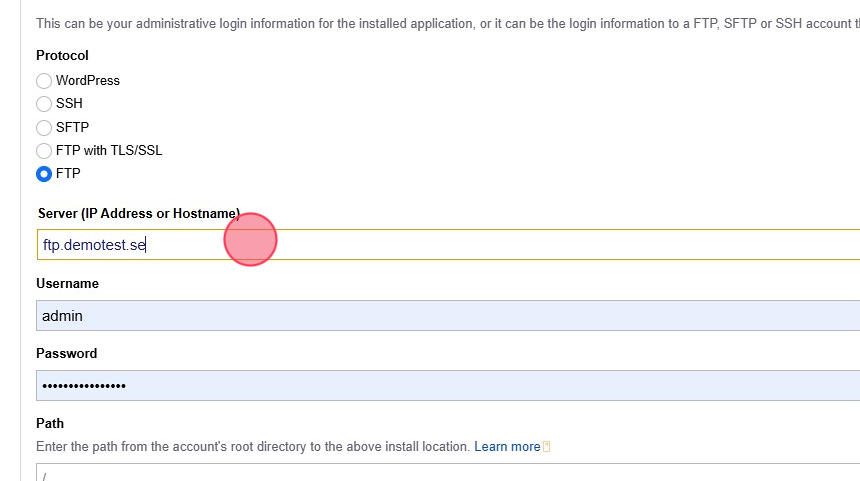Click the selected FTP radio button
The image size is (860, 481).
[x=44, y=174]
